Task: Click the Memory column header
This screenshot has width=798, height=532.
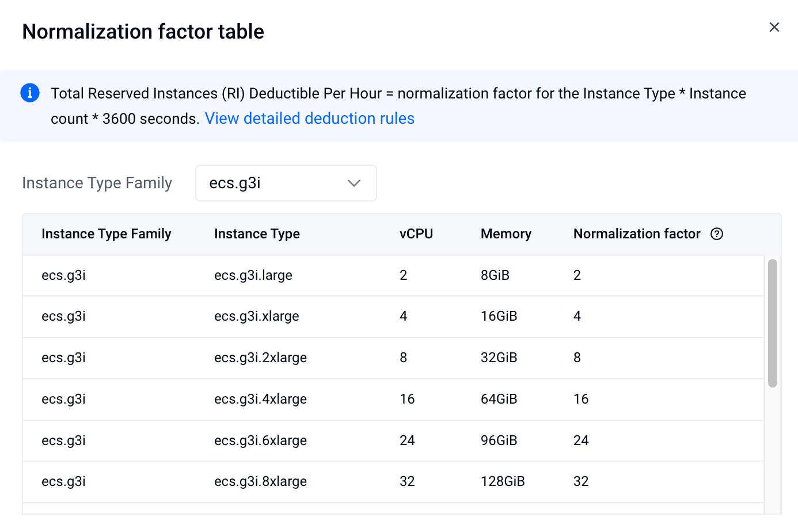Action: (506, 234)
